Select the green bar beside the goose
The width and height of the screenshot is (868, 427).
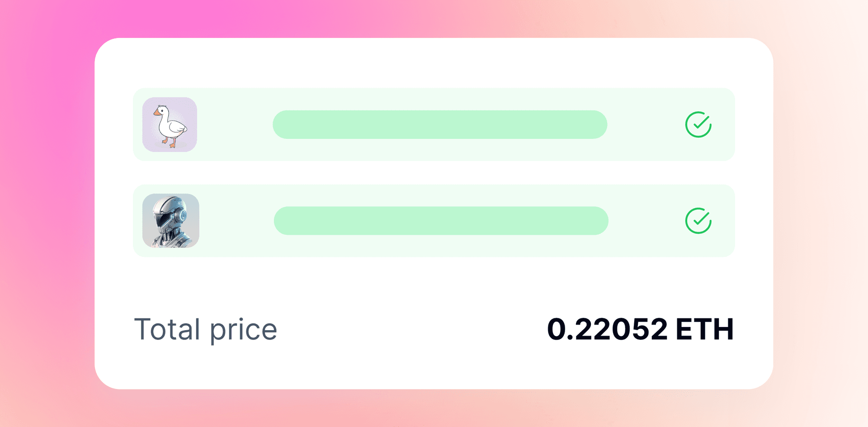tap(439, 124)
